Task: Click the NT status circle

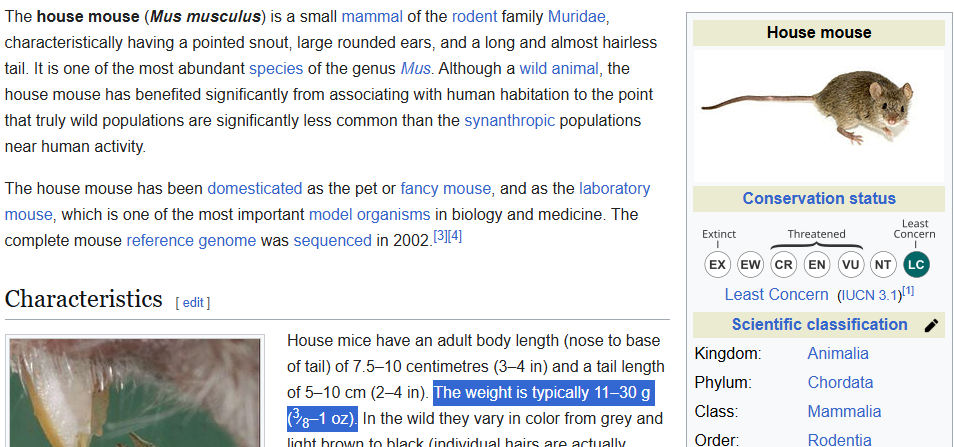Action: coord(883,265)
